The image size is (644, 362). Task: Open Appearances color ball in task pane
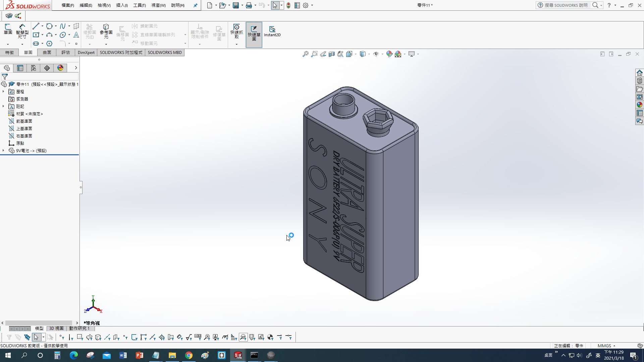point(640,105)
